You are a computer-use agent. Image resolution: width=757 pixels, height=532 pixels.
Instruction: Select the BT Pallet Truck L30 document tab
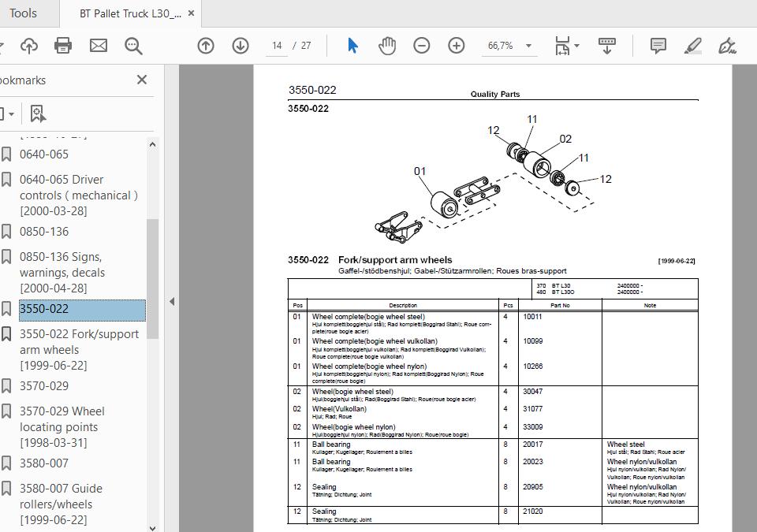[130, 13]
